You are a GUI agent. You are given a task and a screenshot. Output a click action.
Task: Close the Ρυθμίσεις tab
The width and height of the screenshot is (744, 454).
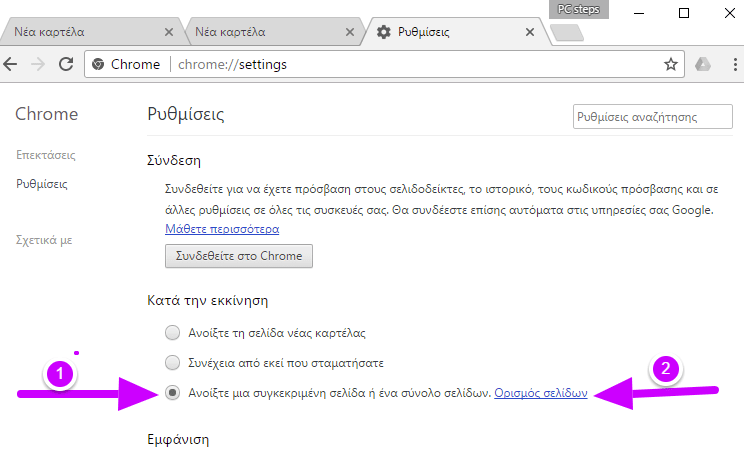(x=530, y=32)
